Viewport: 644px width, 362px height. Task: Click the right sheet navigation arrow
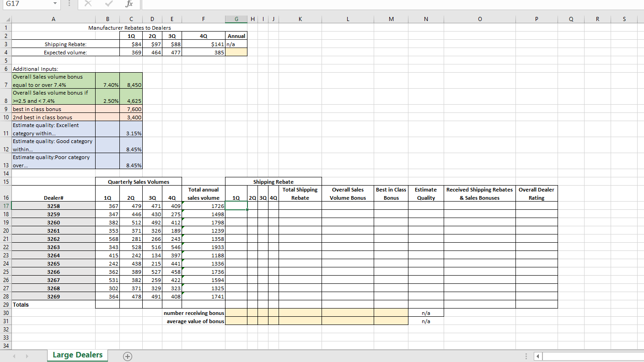tap(27, 355)
